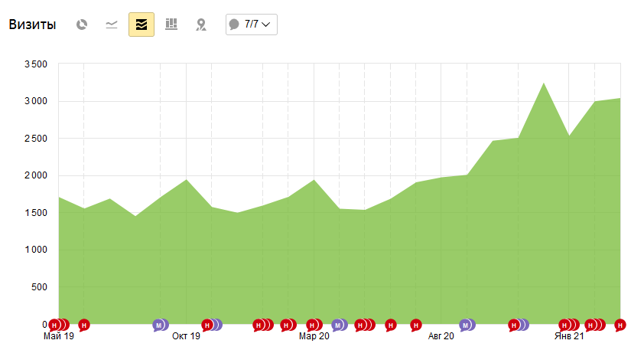Switch to the pie chart view

[82, 25]
